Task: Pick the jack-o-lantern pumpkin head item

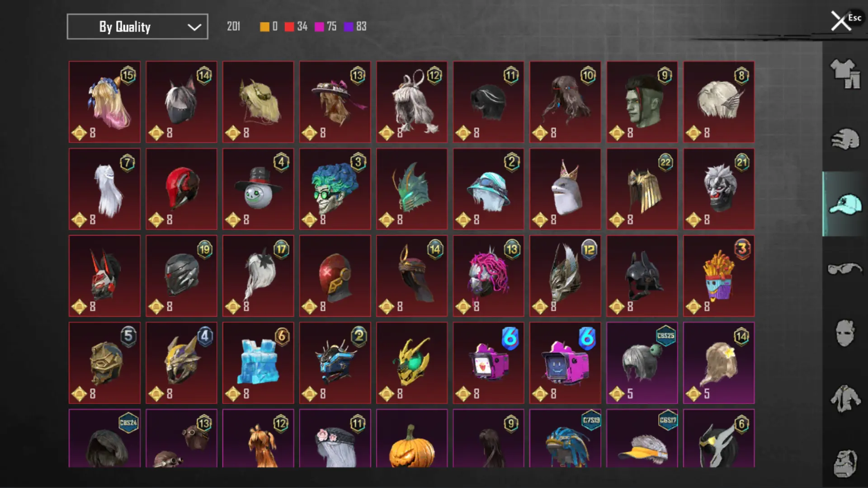Action: [412, 438]
